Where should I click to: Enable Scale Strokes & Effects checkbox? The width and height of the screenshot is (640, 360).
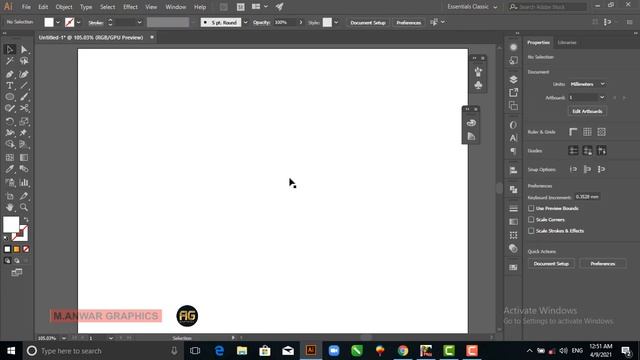(x=531, y=231)
